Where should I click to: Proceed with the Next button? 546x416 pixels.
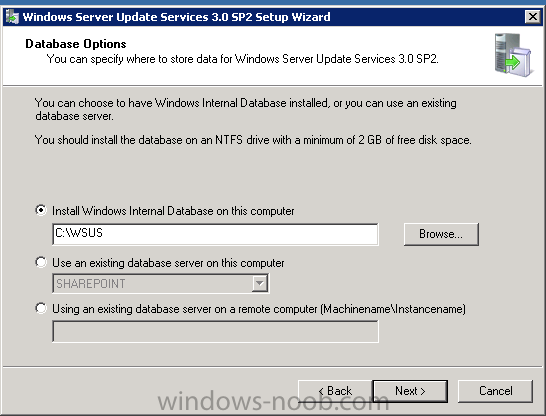click(x=410, y=391)
